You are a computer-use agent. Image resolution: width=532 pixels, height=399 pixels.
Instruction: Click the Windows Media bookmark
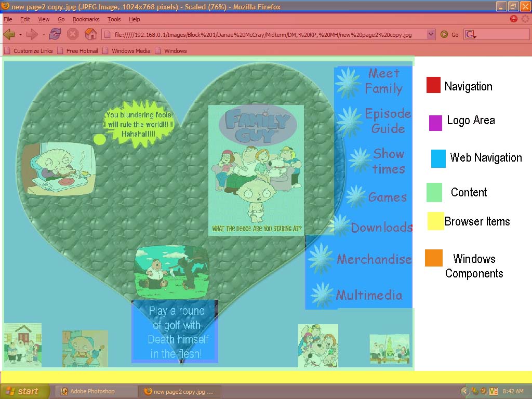[130, 51]
